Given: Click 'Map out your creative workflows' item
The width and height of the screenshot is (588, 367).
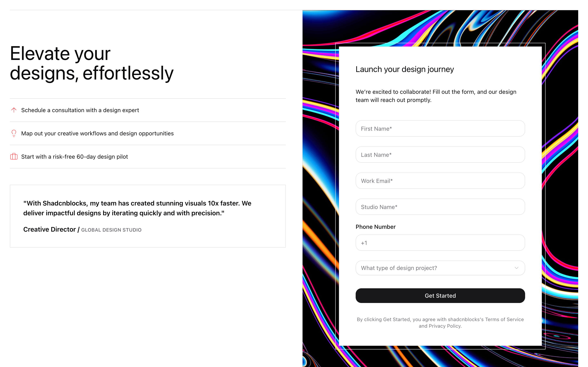Looking at the screenshot, I should (x=97, y=134).
